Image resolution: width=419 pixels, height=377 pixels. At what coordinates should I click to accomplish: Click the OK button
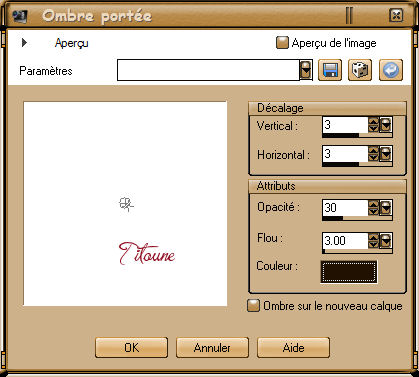tap(131, 348)
